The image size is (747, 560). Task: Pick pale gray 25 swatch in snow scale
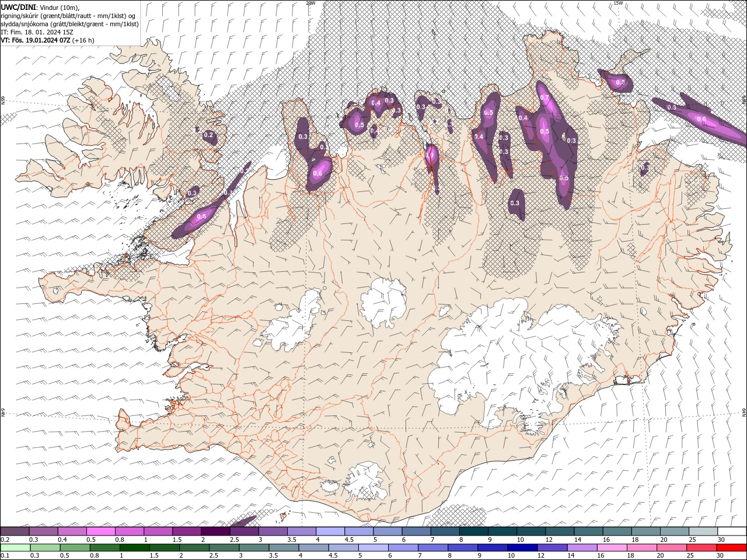click(x=704, y=531)
